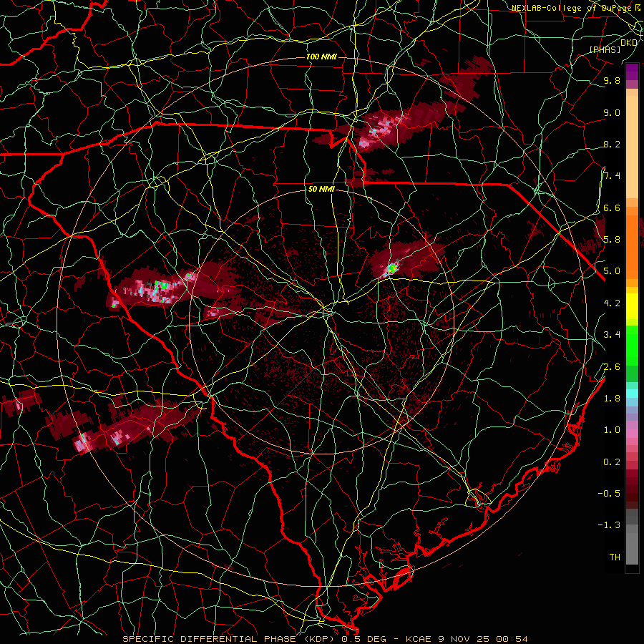Click the KCAE radar site identifier
Screen dimensions: 644x644
coord(418,639)
